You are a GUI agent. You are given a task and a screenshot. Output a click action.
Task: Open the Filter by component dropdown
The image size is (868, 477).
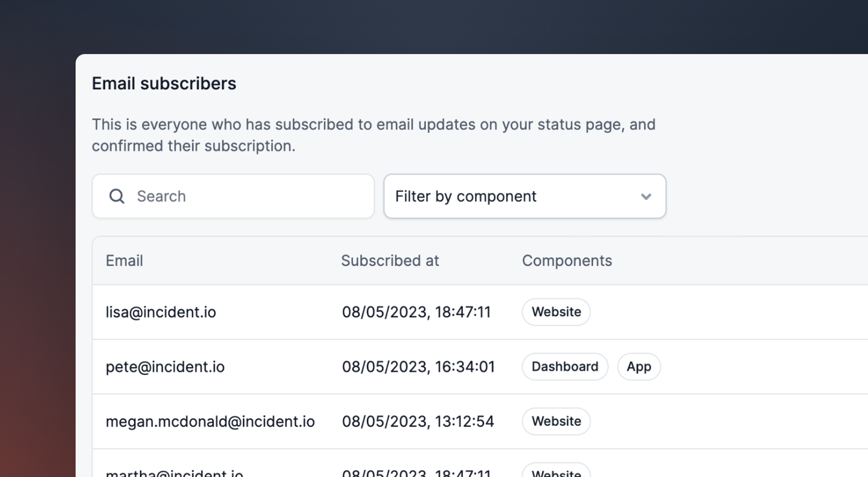(x=525, y=196)
